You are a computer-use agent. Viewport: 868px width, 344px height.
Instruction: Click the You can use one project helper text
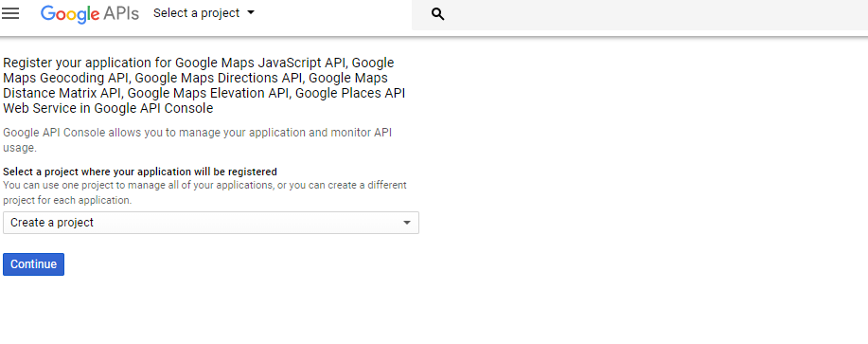[x=204, y=192]
